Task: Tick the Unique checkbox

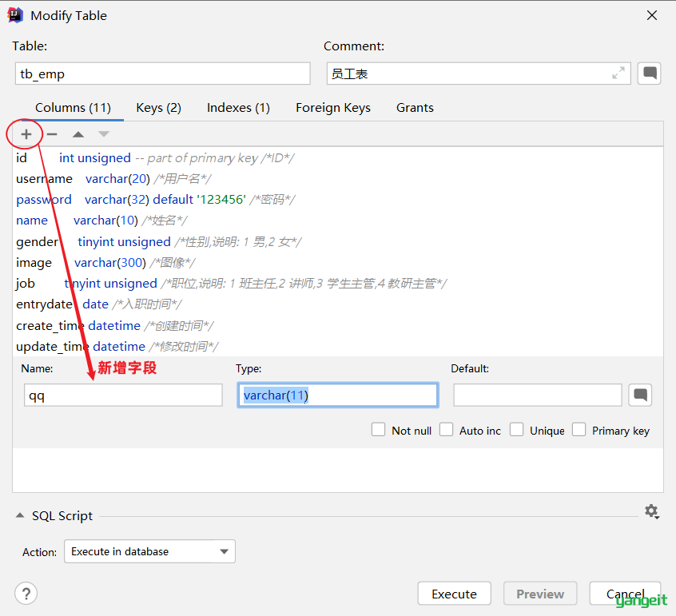Action: coord(516,430)
